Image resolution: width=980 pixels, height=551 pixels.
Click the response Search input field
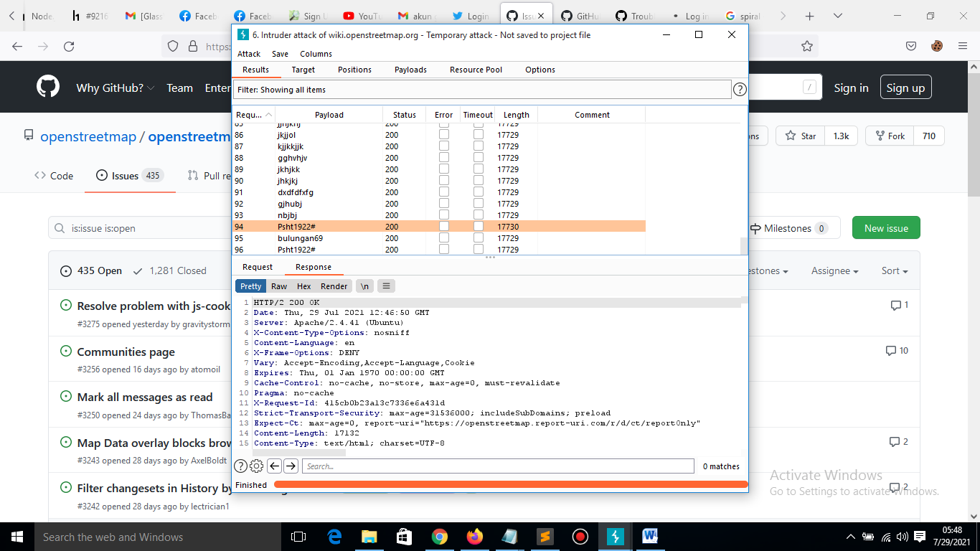coord(498,466)
